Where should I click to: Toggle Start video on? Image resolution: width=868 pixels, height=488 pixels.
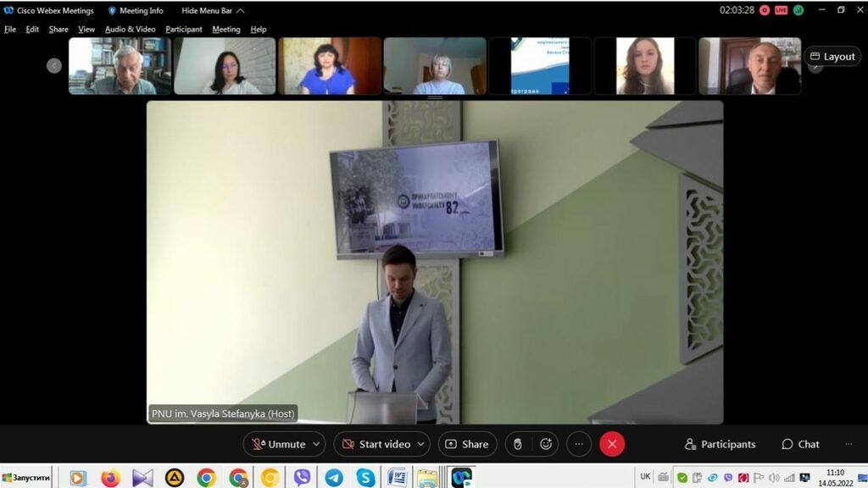pos(375,444)
